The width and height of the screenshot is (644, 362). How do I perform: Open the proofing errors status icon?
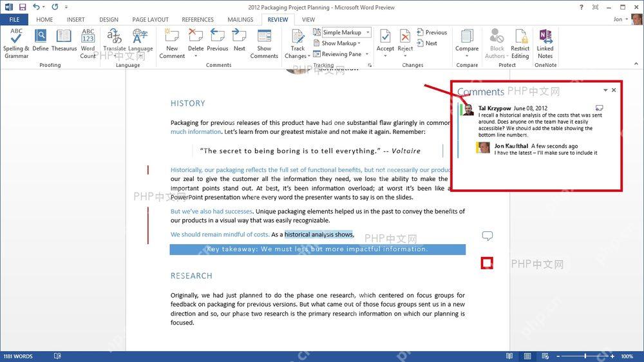[x=57, y=356]
